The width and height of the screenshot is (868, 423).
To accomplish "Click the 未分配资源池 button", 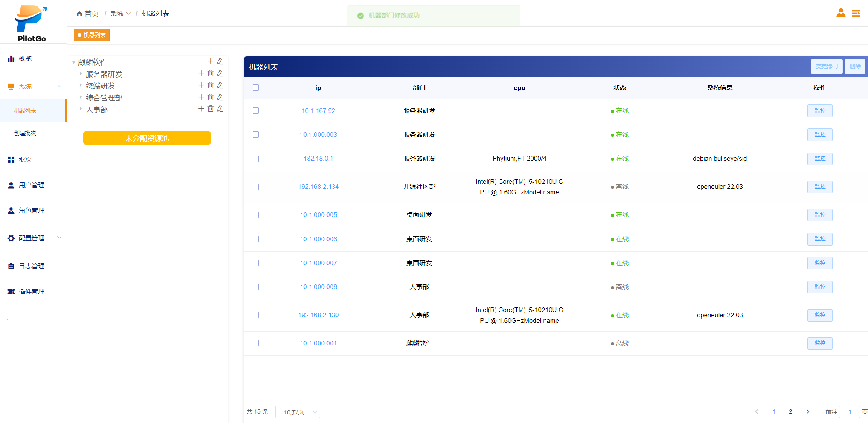I will 147,138.
